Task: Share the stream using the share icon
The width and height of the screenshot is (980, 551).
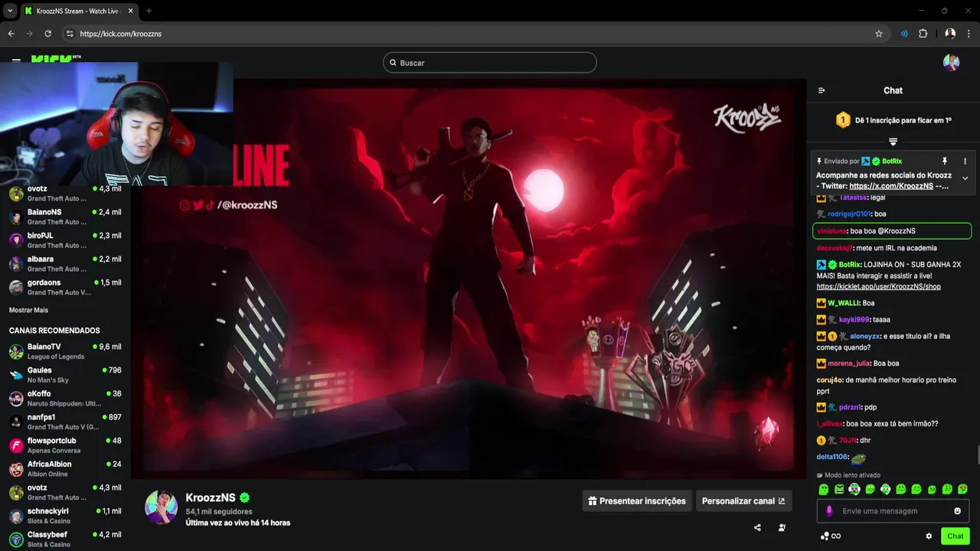Action: [757, 527]
